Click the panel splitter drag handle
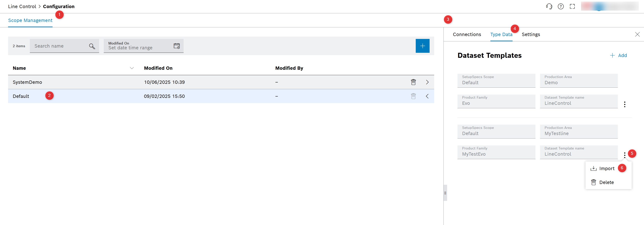The image size is (644, 225). [445, 193]
